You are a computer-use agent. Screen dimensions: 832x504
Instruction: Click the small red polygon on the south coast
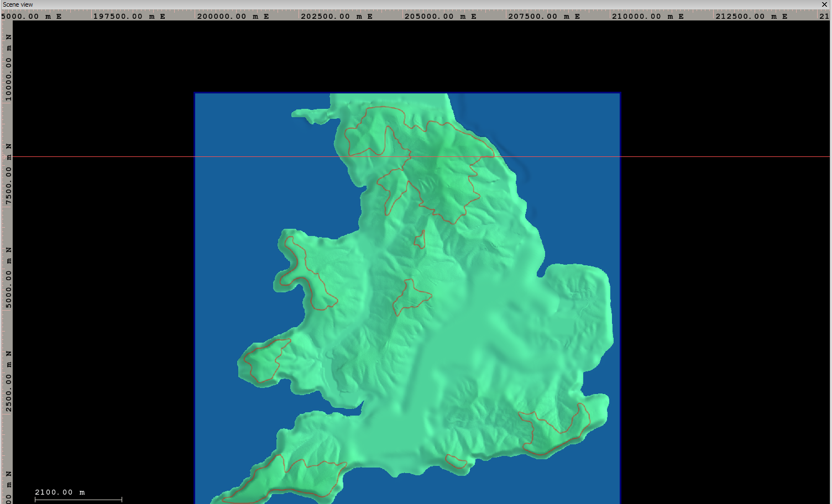pos(456,462)
